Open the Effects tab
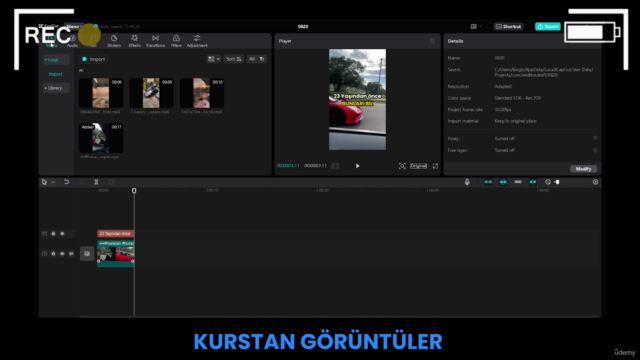 point(134,41)
